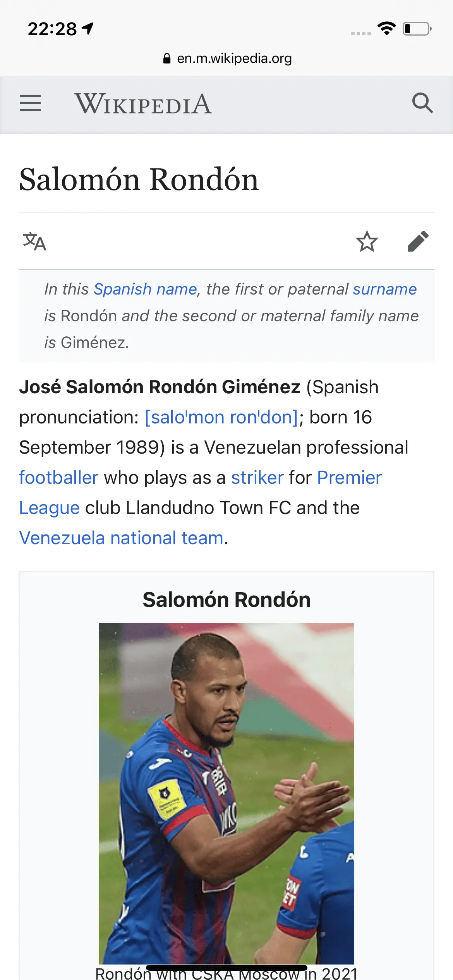This screenshot has width=453, height=980.
Task: Tap the Wikipedia search magnifier icon
Action: click(x=422, y=103)
